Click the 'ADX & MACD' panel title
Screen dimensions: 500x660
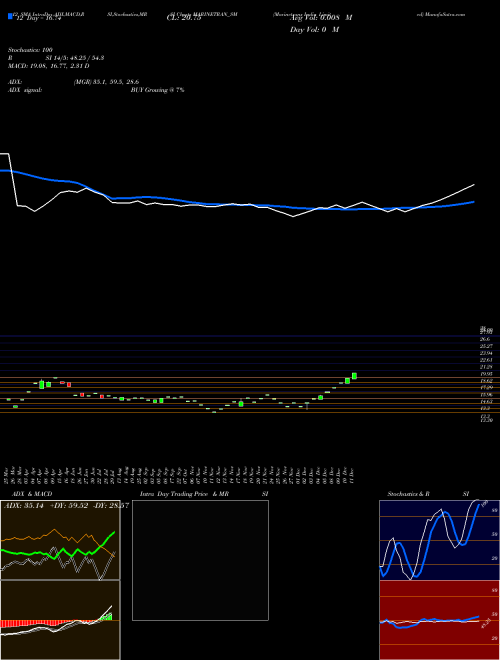[32, 494]
